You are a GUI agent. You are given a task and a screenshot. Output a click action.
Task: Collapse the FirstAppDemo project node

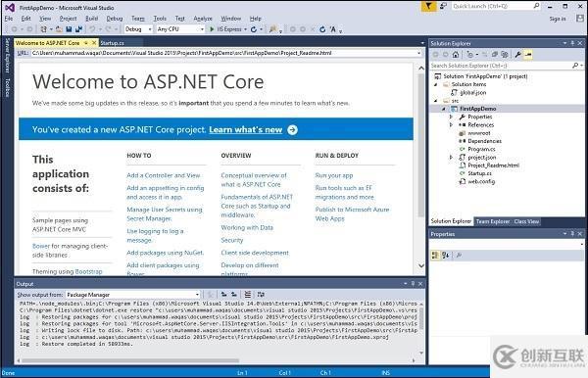pyautogui.click(x=444, y=109)
